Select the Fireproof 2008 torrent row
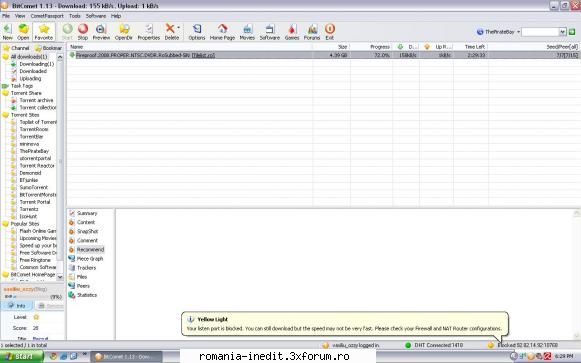Screen dimensions: 581x363 pyautogui.click(x=324, y=55)
